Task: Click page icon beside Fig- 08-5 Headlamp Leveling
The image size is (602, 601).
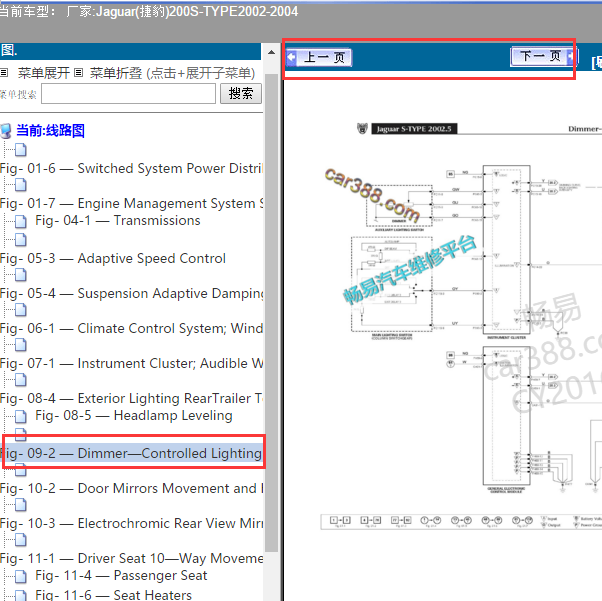Action: 21,416
